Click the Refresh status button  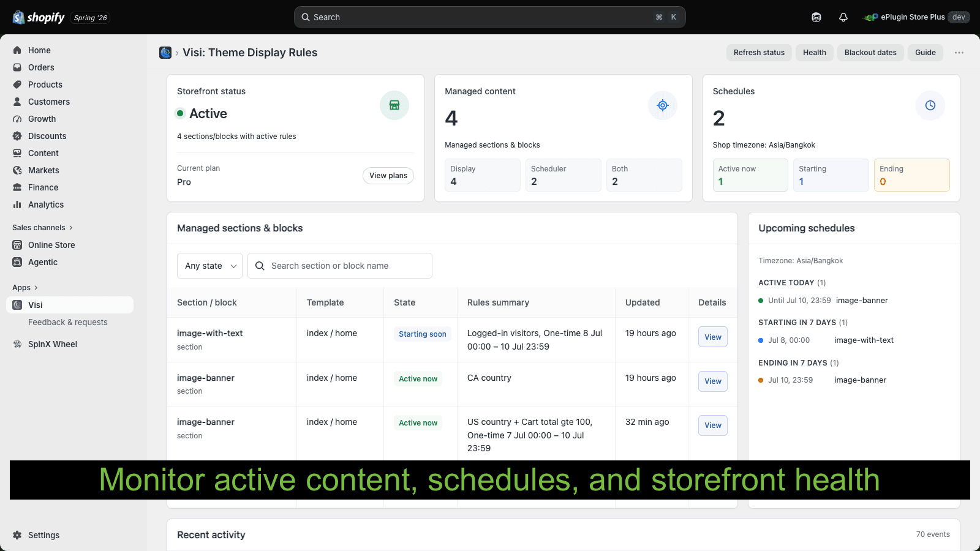coord(759,53)
